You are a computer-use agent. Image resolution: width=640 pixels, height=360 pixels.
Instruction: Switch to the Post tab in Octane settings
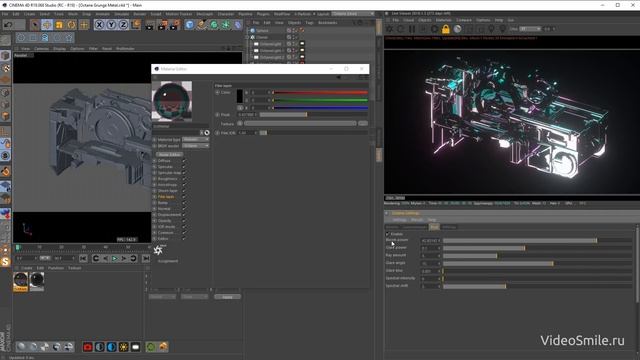[434, 227]
